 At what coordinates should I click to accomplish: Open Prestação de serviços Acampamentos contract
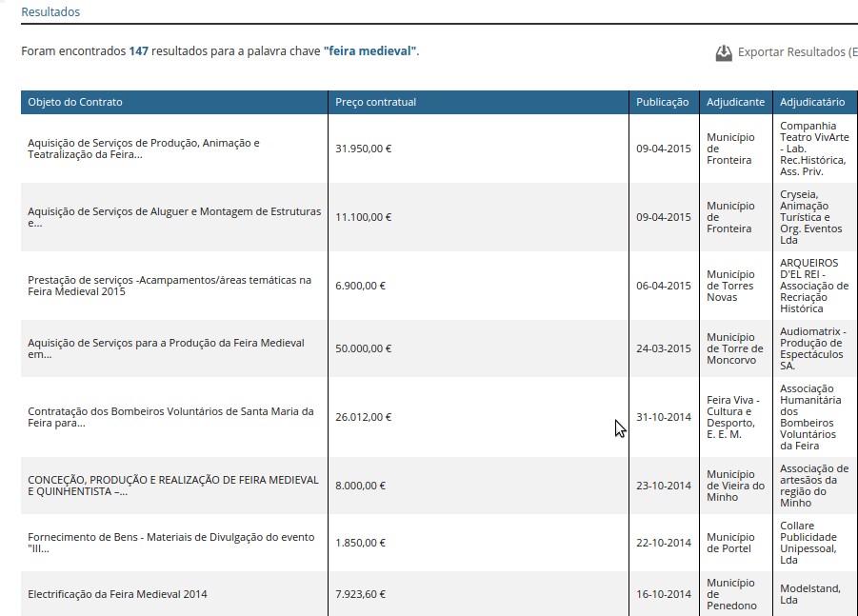click(x=170, y=286)
